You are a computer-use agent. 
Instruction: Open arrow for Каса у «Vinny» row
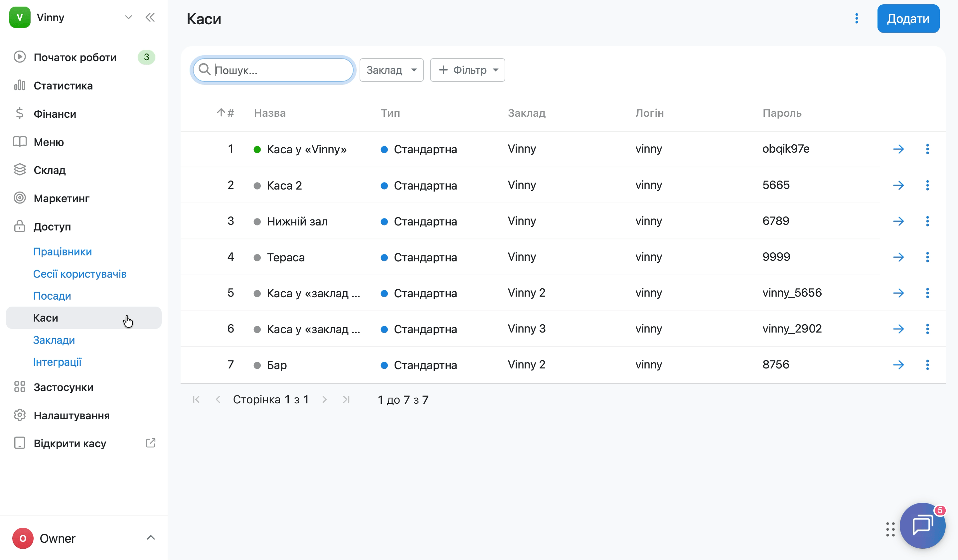[898, 149]
